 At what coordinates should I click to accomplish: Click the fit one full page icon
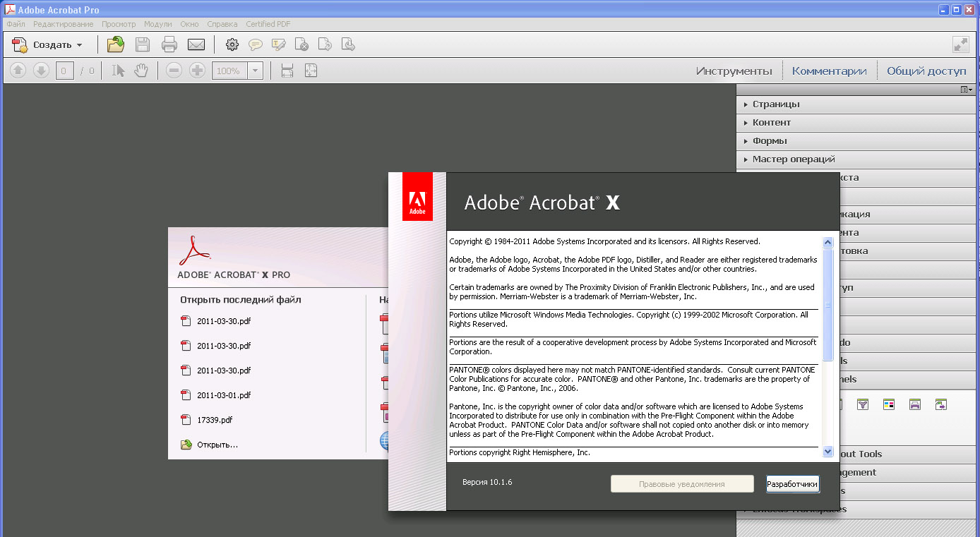click(x=311, y=71)
